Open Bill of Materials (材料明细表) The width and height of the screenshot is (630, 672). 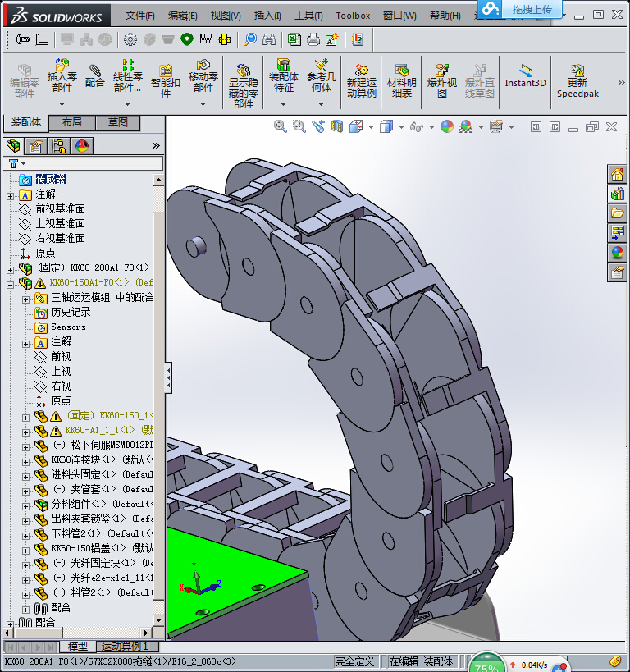coord(402,81)
